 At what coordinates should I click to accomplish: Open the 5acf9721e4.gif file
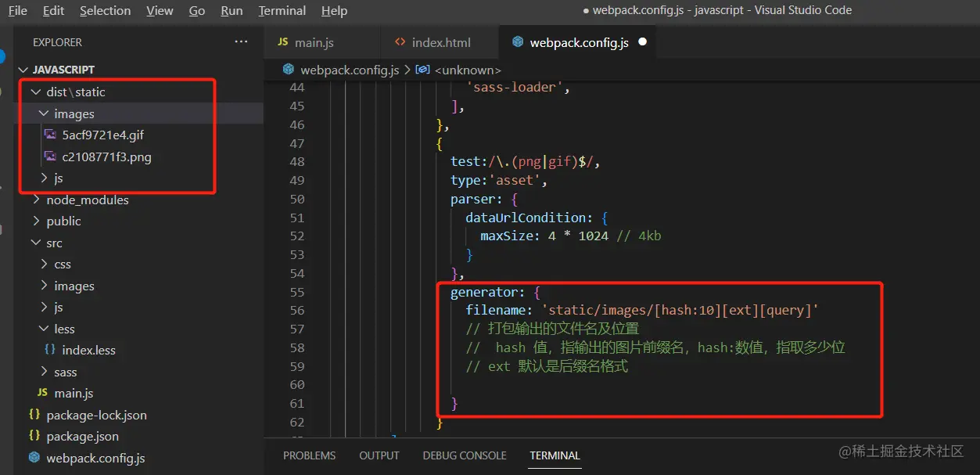(102, 135)
